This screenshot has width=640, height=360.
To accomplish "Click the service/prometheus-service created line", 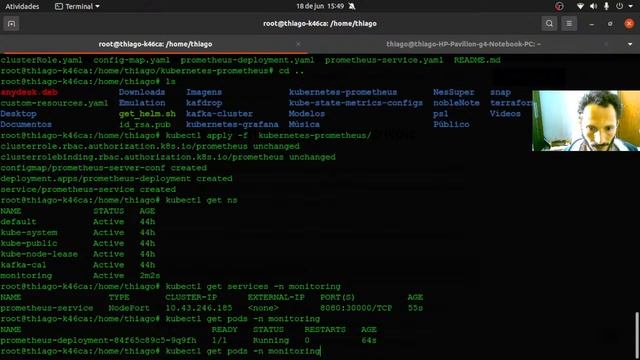I will click(88, 189).
